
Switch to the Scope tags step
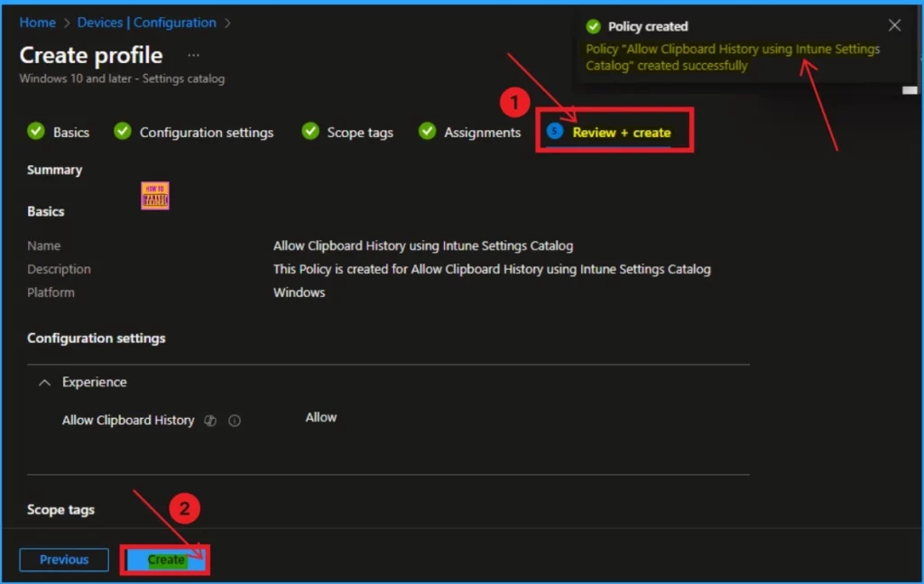(x=360, y=133)
